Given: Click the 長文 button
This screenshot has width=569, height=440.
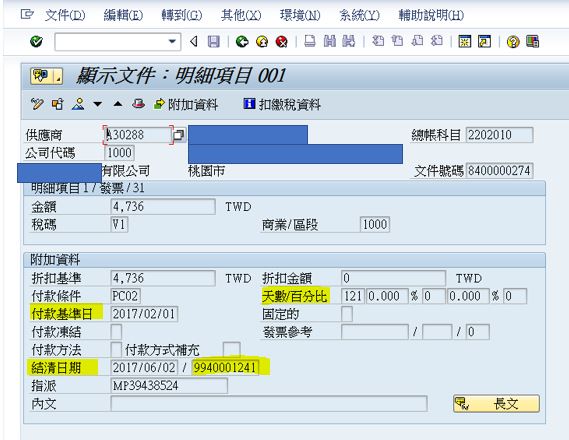Looking at the screenshot, I should [496, 404].
